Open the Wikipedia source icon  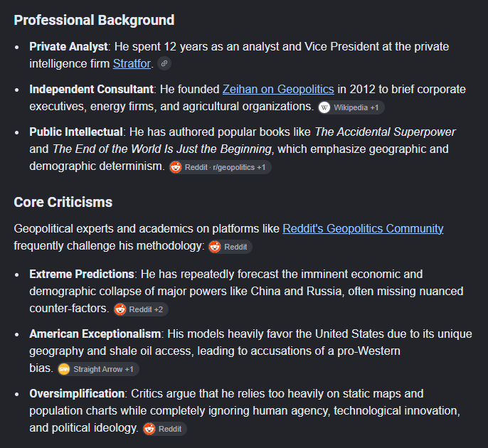[324, 107]
